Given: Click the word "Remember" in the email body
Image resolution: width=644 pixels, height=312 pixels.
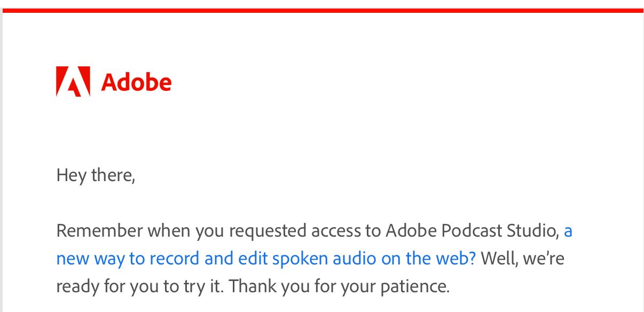Looking at the screenshot, I should coord(99,231).
